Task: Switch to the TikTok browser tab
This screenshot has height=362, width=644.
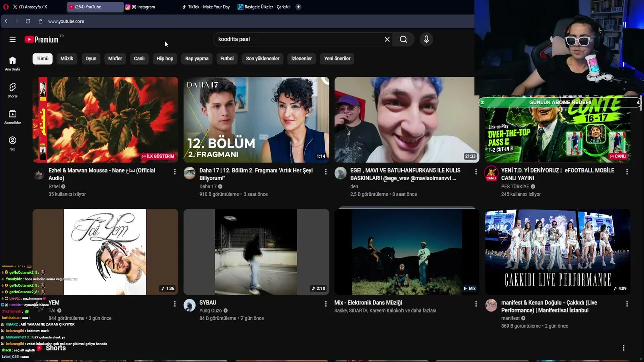Action: [x=206, y=7]
